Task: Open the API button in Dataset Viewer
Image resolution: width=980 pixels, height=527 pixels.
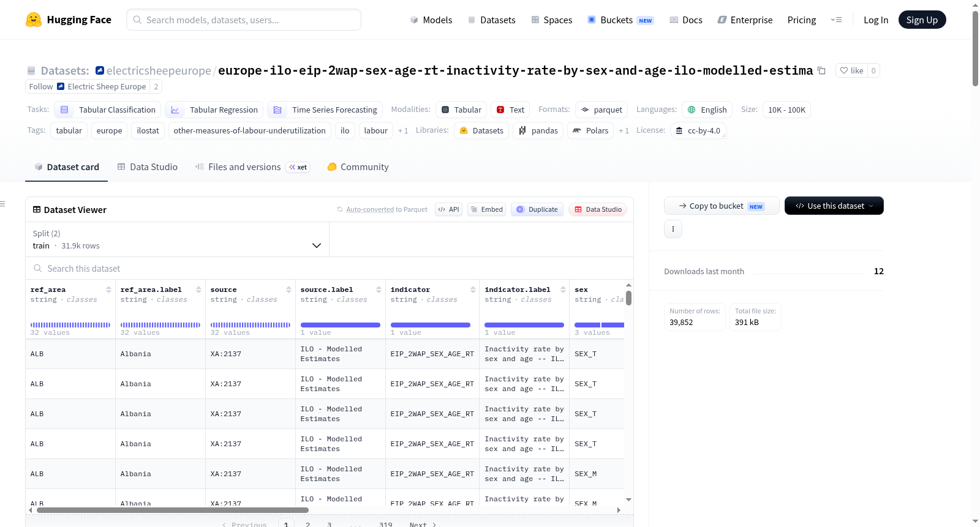Action: tap(449, 209)
